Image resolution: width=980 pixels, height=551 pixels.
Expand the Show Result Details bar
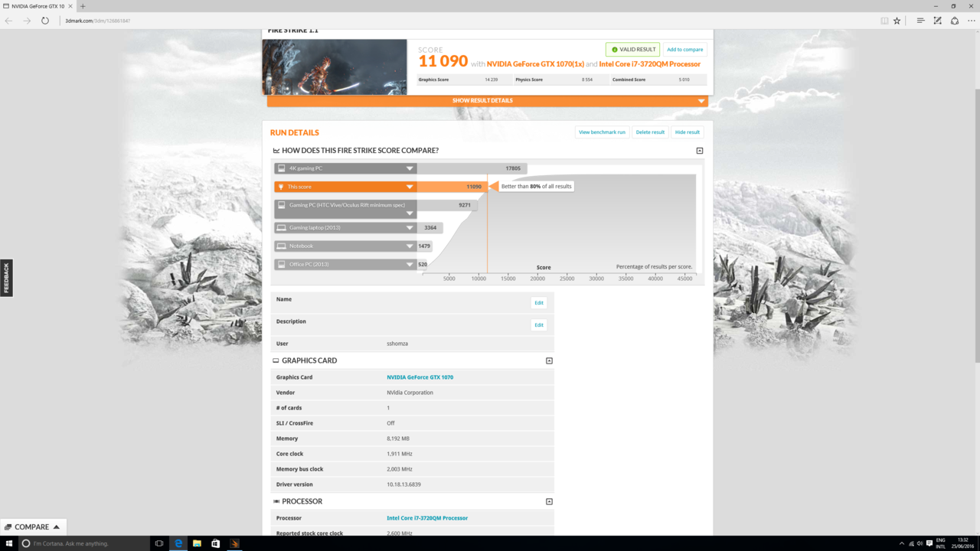(487, 100)
